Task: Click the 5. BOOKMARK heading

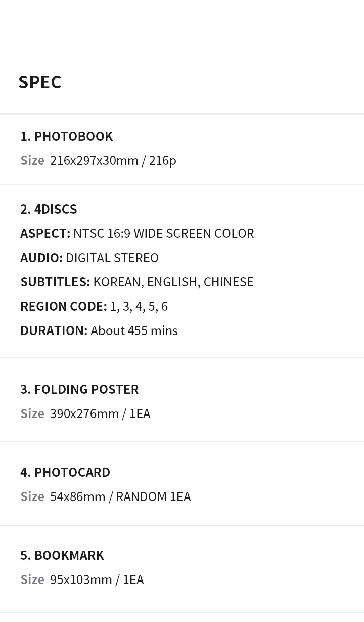Action: tap(62, 555)
